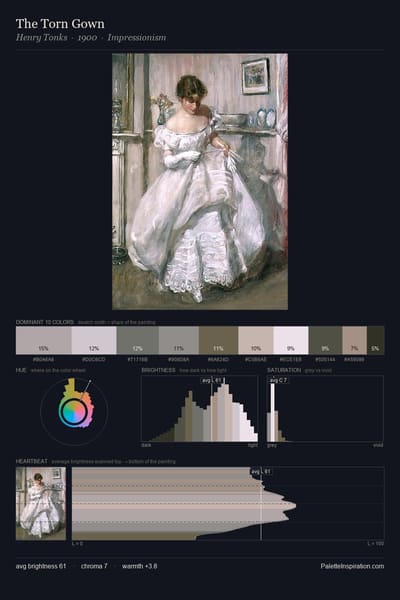Click the Impressionism style label
400x600 pixels.
(137, 38)
